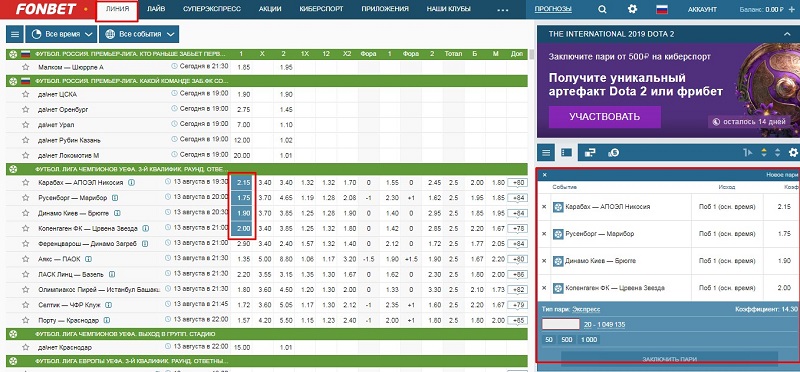Screen dimensions: 800x372
Task: Add Малком — Шюррле А to favorites
Action: pyautogui.click(x=25, y=67)
